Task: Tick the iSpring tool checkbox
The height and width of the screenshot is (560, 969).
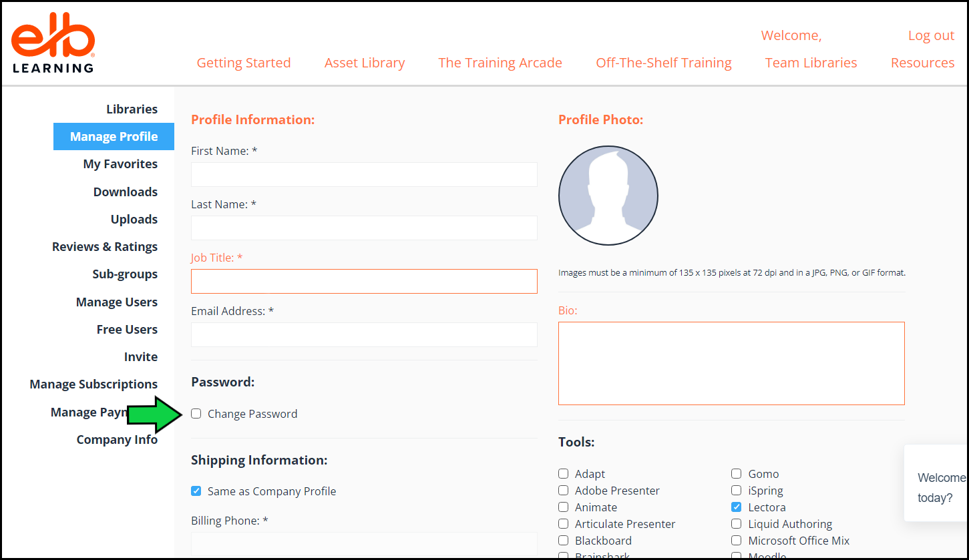Action: [x=736, y=491]
